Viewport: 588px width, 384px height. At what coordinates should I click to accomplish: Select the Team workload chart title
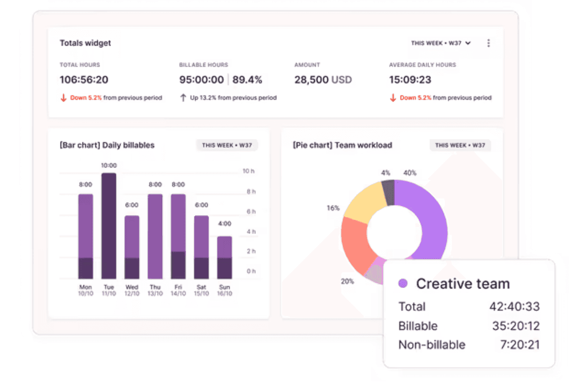[342, 145]
